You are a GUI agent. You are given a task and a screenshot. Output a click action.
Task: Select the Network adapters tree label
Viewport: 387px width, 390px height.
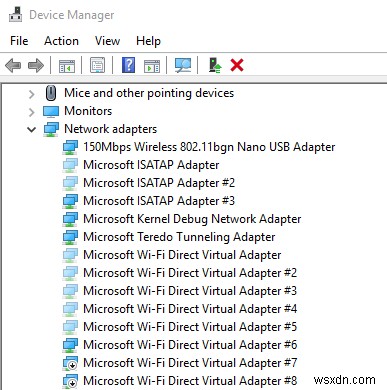pyautogui.click(x=110, y=129)
